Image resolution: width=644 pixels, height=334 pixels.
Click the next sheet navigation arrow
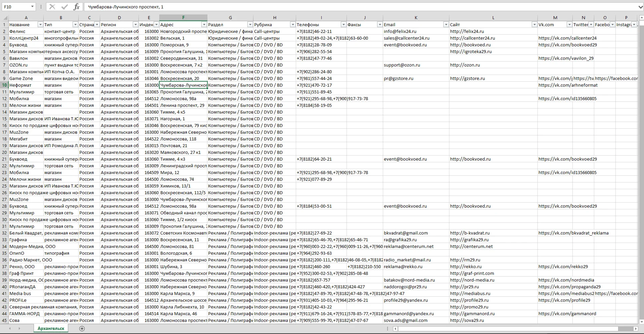click(x=19, y=329)
